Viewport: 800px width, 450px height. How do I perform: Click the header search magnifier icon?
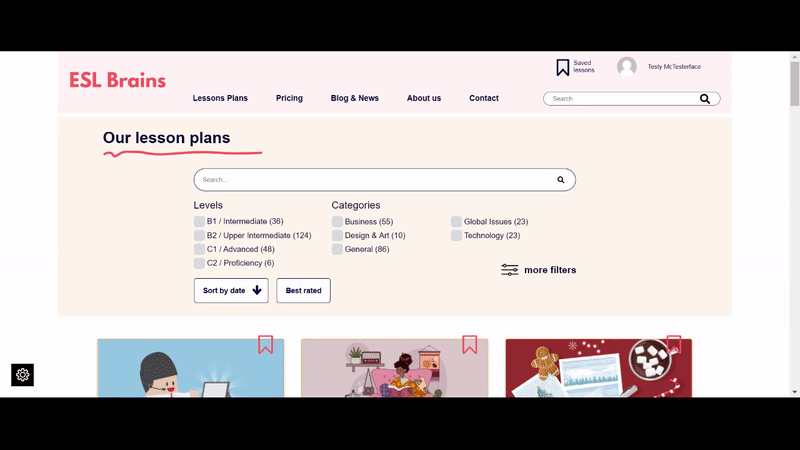[x=705, y=99]
